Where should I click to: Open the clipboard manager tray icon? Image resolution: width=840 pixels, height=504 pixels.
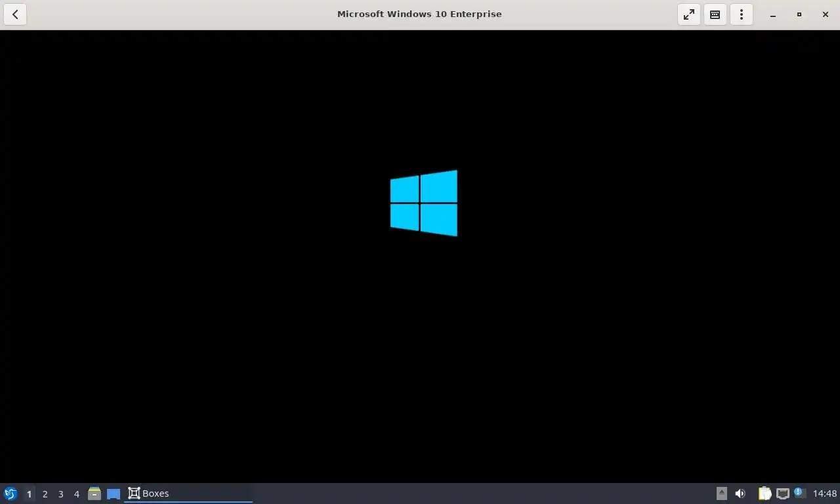(765, 493)
